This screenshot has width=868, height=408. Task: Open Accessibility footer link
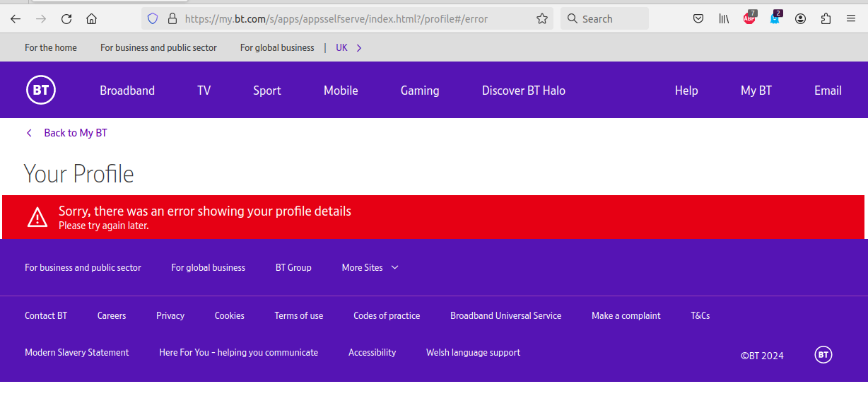click(372, 352)
